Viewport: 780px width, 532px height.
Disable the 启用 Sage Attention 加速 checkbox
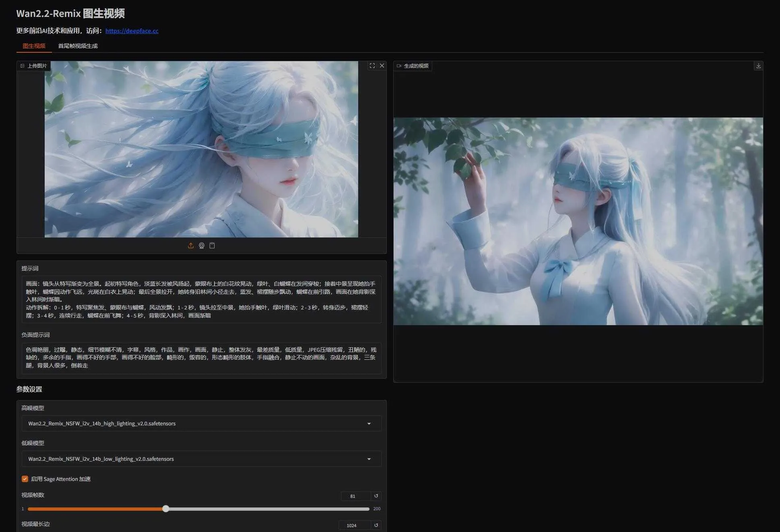point(25,479)
